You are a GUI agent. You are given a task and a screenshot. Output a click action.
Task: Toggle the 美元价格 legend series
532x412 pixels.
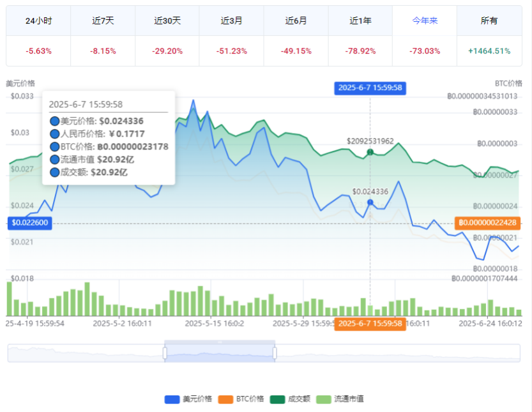[x=189, y=399]
